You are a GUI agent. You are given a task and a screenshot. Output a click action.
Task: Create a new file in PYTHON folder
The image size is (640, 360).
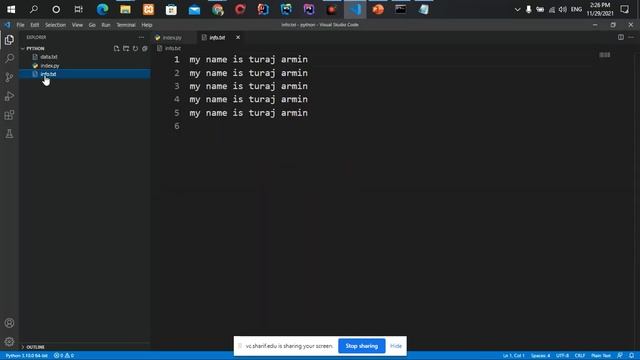tap(117, 49)
